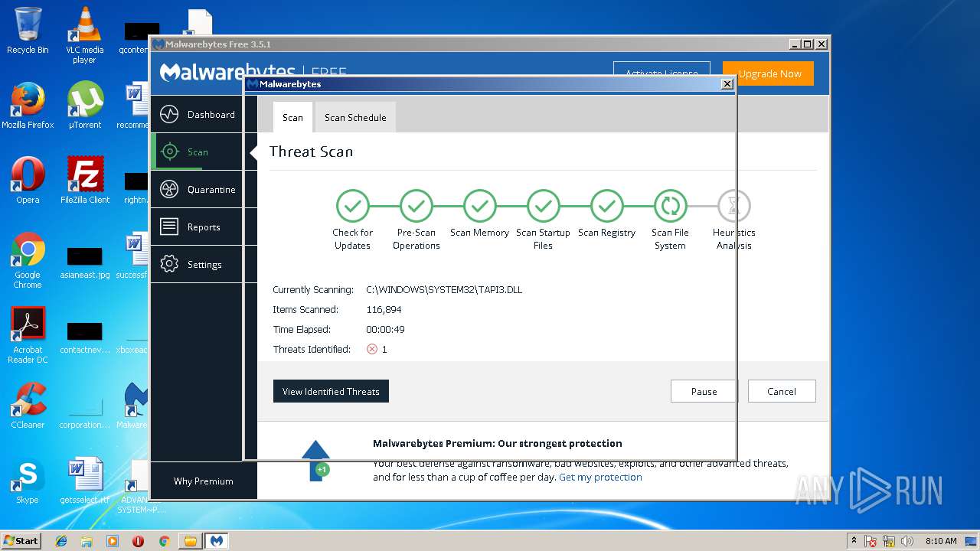Select Malwarebytes taskbar button
Viewport: 980px width, 551px height.
point(217,541)
